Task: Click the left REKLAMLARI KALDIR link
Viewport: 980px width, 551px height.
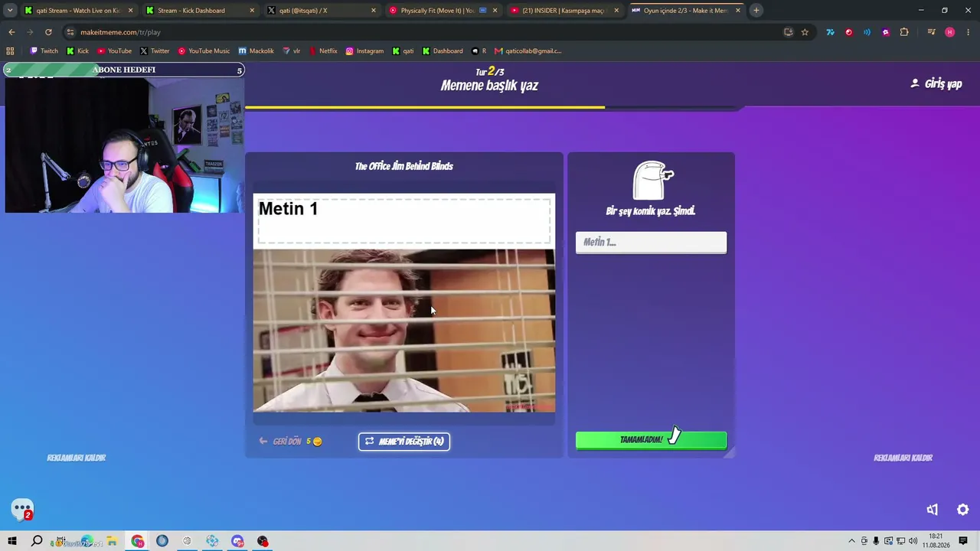Action: (77, 458)
